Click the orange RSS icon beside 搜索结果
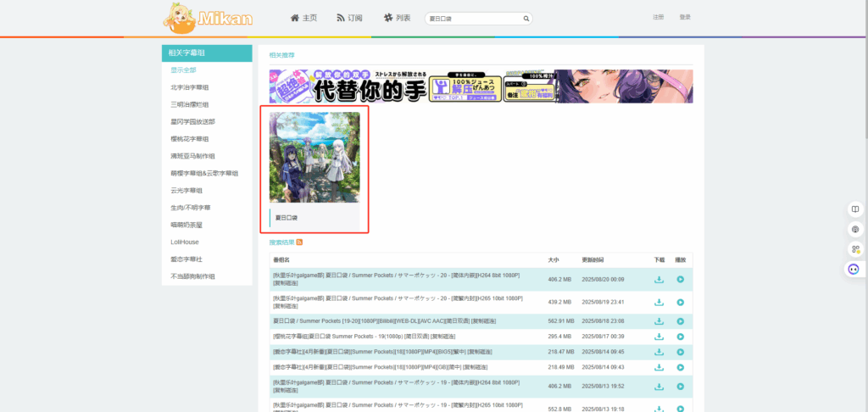 pos(299,242)
